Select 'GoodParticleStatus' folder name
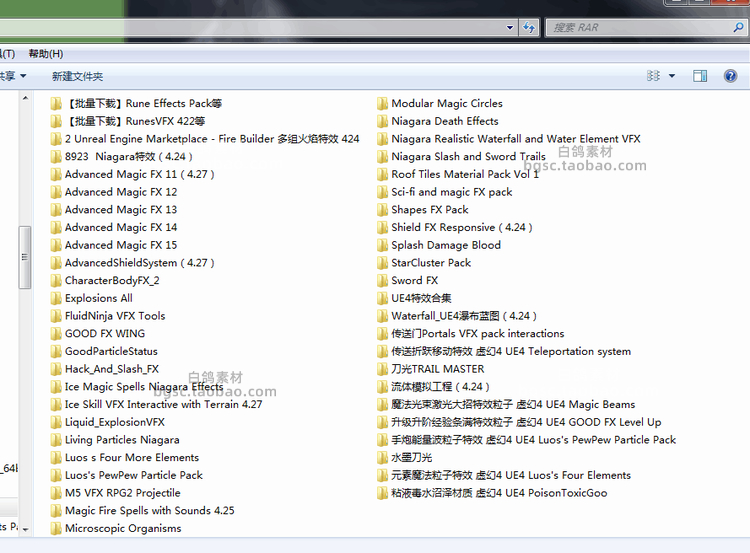750x553 pixels. pos(111,351)
